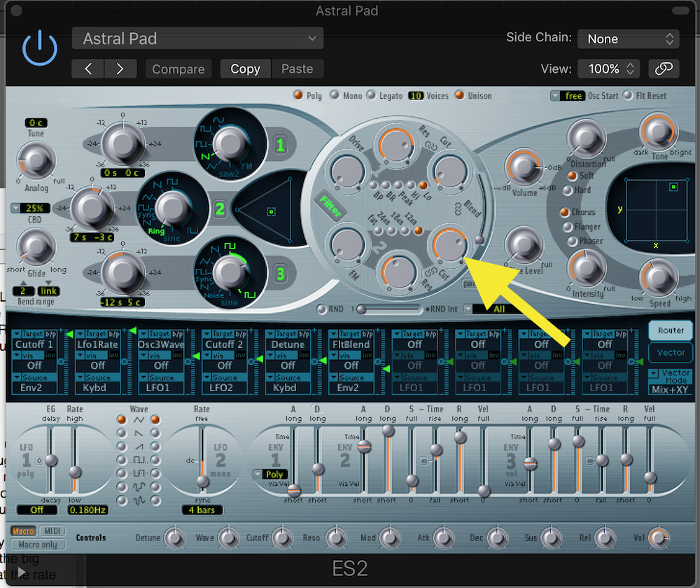This screenshot has height=588, width=700.
Task: Open the Osc Start free menu
Action: point(568,95)
